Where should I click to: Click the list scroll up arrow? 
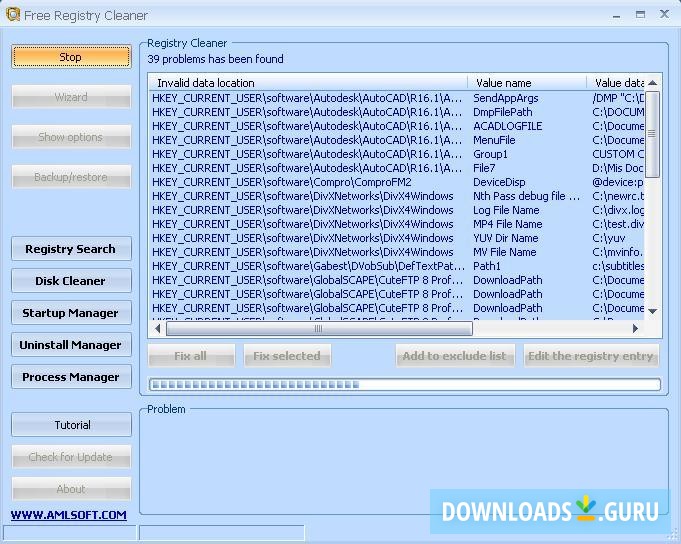(x=652, y=82)
